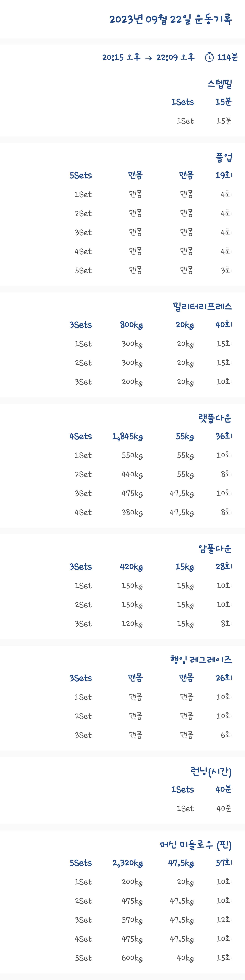Open the 2023년 09월 22일 운동기록 title
Viewport: 245px width, 980px height.
pyautogui.click(x=170, y=19)
